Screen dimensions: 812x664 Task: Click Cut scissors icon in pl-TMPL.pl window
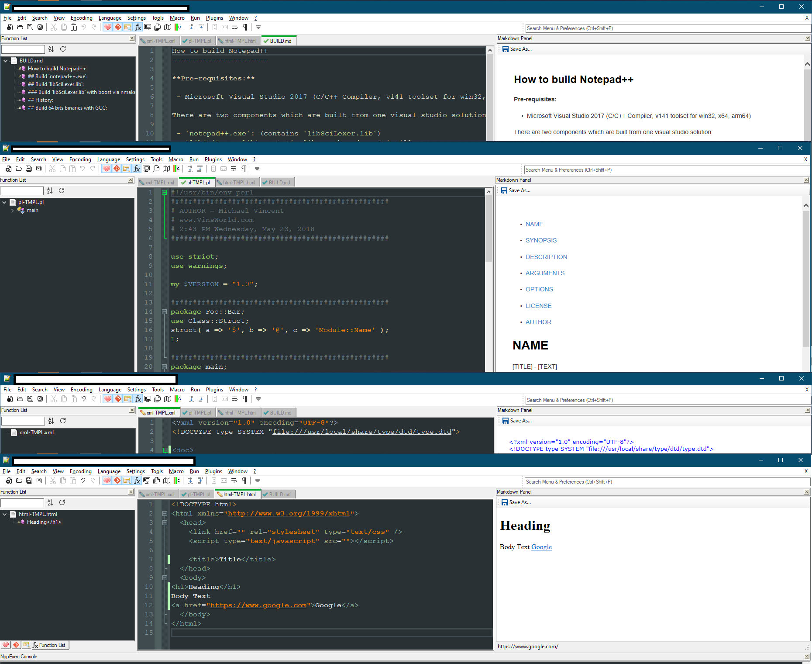(x=52, y=169)
